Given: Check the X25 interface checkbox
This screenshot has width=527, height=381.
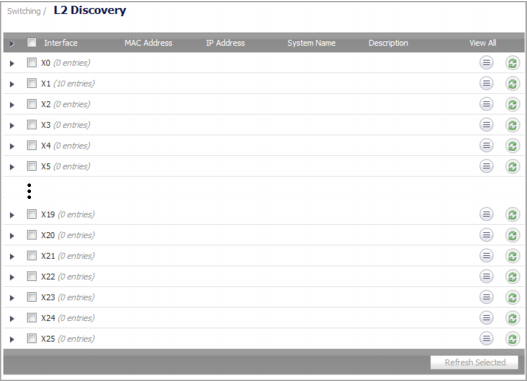Looking at the screenshot, I should pyautogui.click(x=32, y=338).
